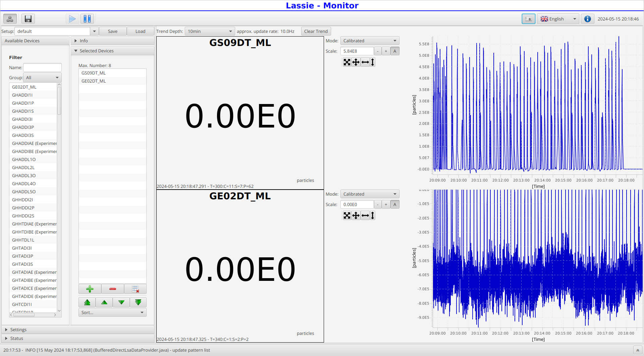Increase GE02DT_ML scale with plus button

click(x=386, y=204)
